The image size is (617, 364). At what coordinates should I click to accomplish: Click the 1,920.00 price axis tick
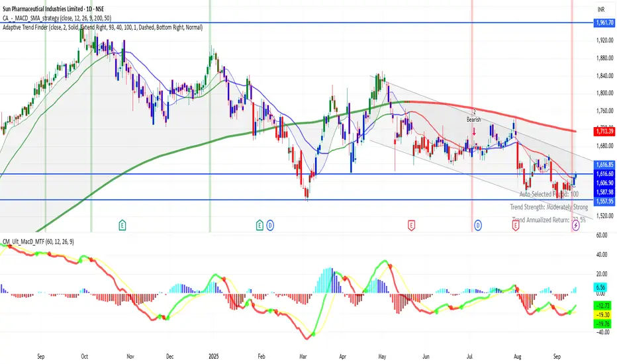tap(605, 40)
